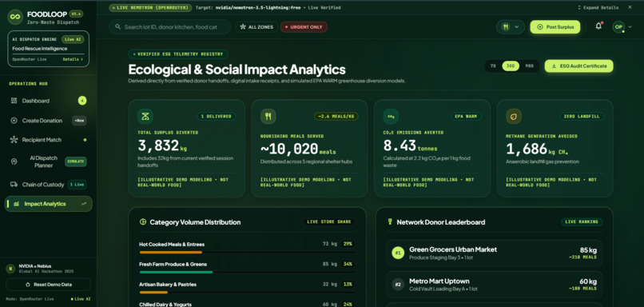Click the Live Nemotron (OpenRouter) badge
The width and height of the screenshot is (644, 307).
pos(151,7)
